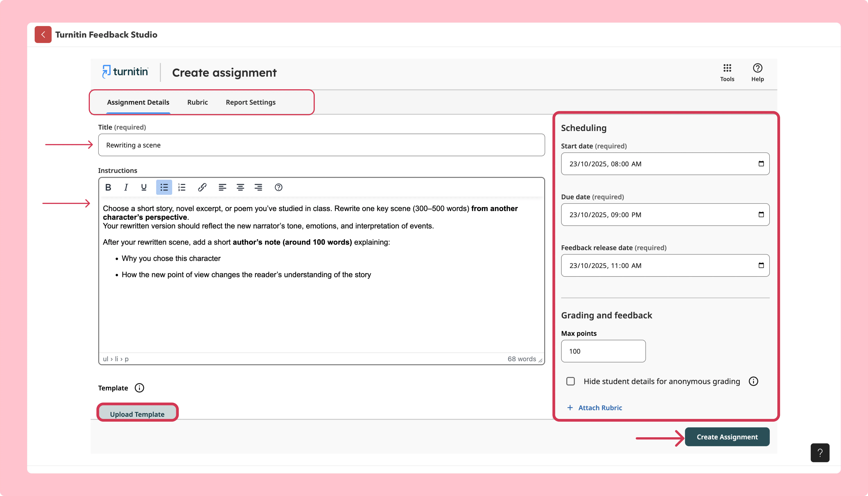Click the Feedback release date input field
This screenshot has height=496, width=868.
point(665,265)
